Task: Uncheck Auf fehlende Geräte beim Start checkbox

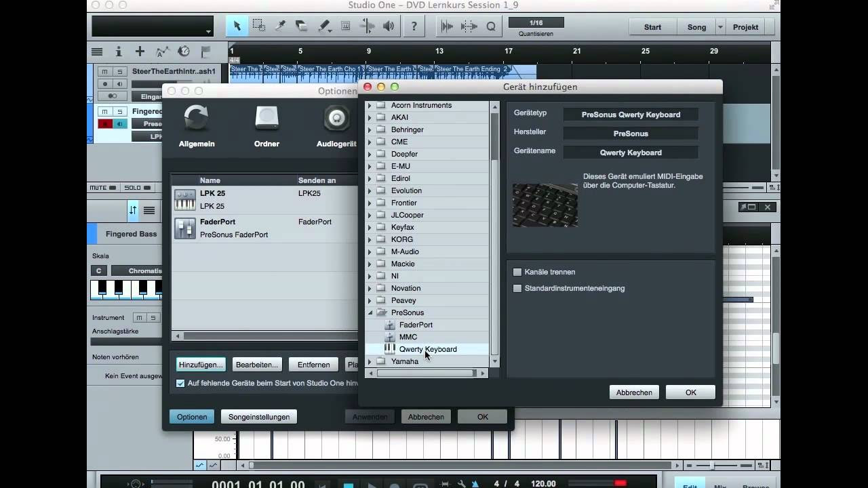Action: click(180, 383)
